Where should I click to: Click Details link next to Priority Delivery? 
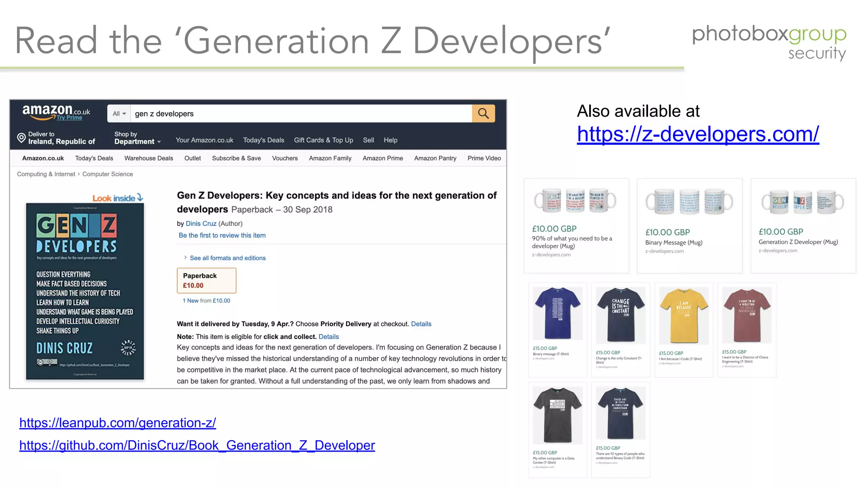tap(421, 324)
